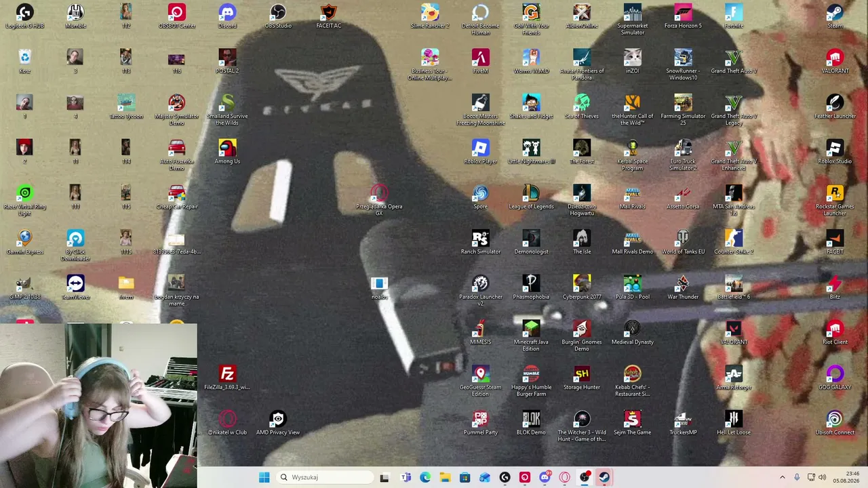Launch the POSTAL 2 shortcut
The image size is (868, 488).
point(227,62)
